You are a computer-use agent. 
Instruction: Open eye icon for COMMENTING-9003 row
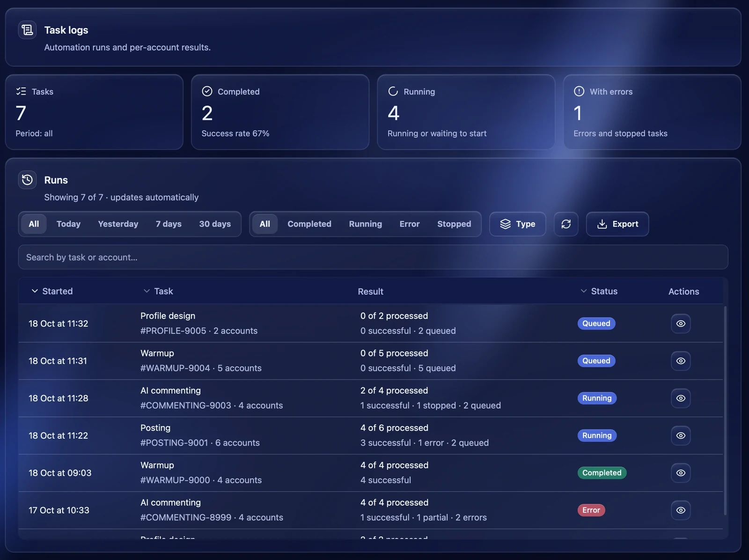pos(681,398)
